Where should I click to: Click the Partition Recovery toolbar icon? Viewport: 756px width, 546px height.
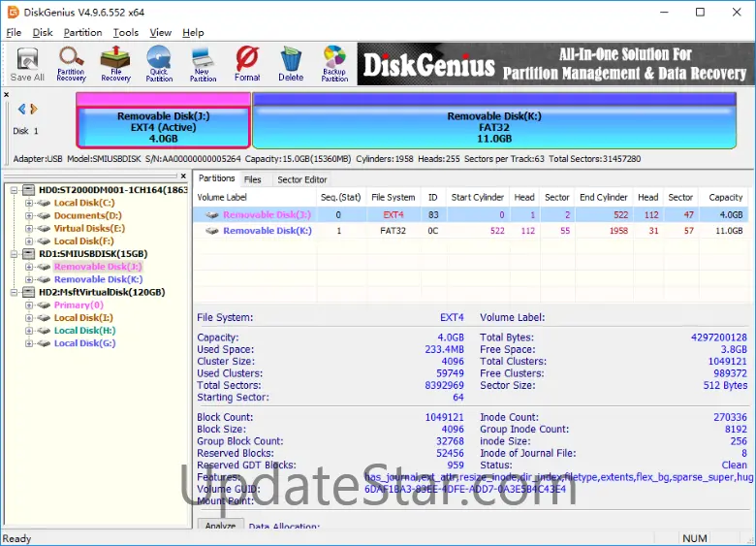[71, 64]
